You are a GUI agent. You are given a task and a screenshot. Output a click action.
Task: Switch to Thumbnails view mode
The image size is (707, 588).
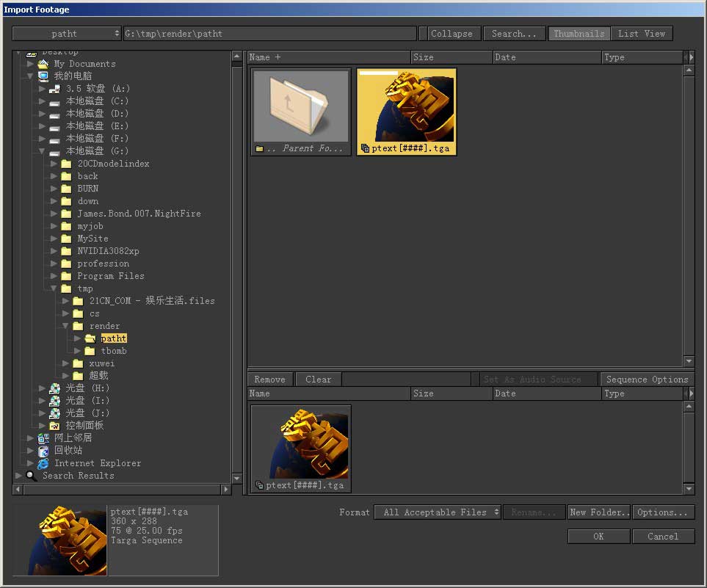coord(579,34)
